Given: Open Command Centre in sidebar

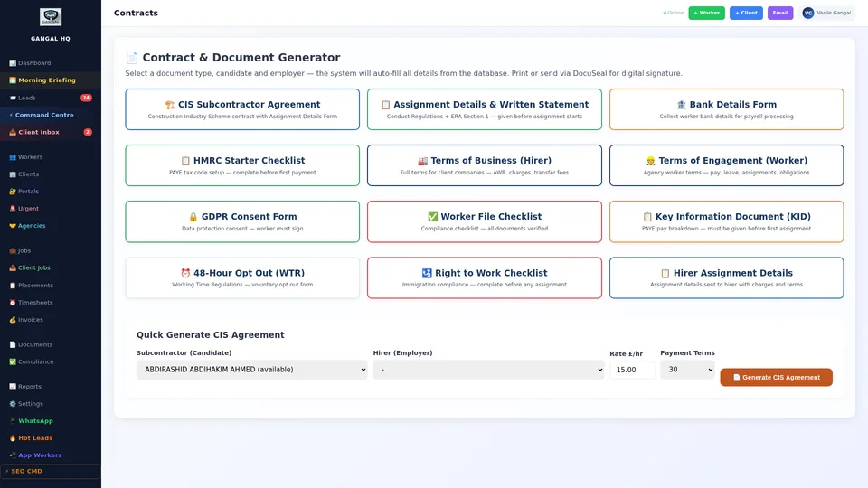Looking at the screenshot, I should click(51, 115).
